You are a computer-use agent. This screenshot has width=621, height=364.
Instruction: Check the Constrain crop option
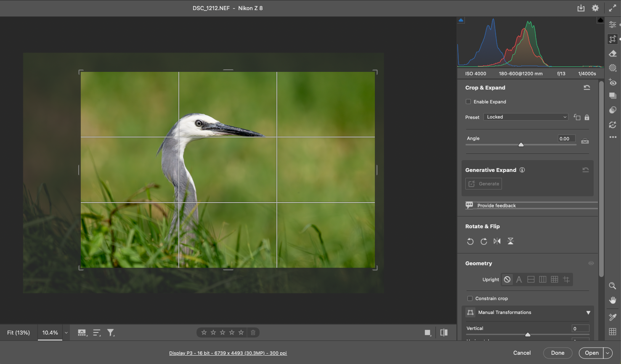point(470,298)
